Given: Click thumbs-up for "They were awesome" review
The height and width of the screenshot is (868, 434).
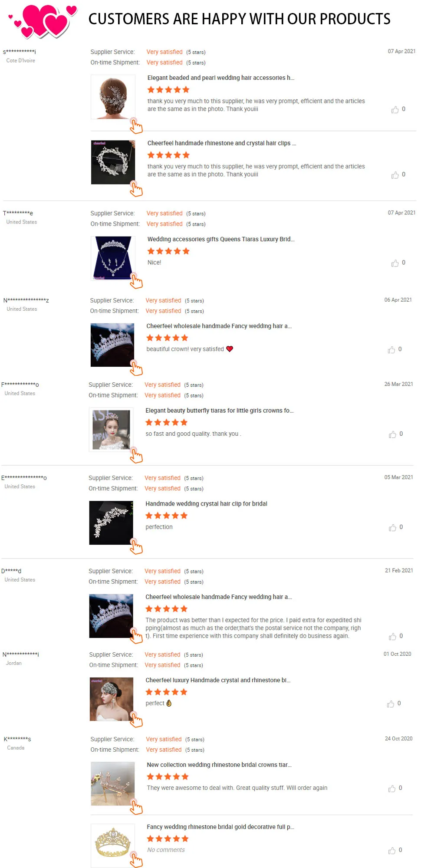Looking at the screenshot, I should click(x=392, y=789).
